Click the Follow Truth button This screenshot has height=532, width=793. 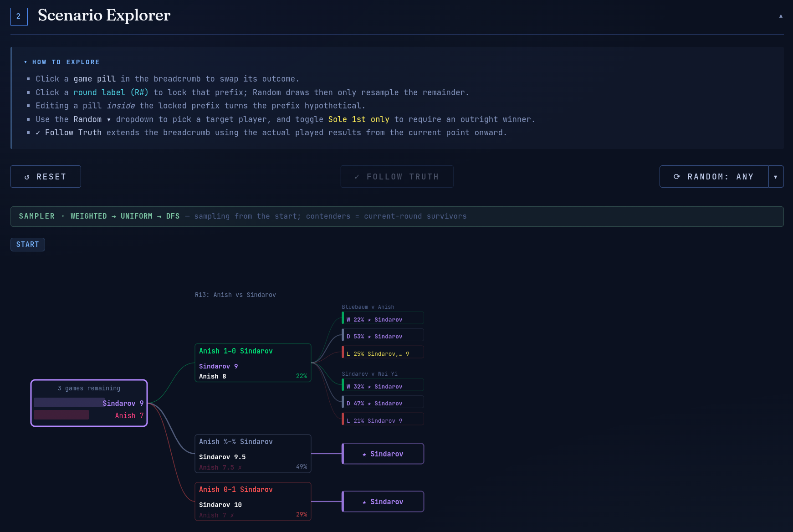click(397, 177)
